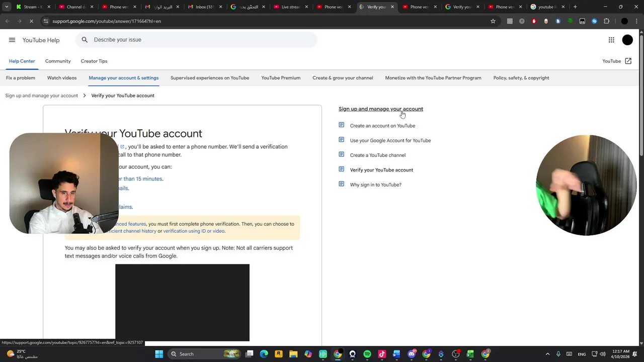Open the Fix a problem category
The width and height of the screenshot is (644, 362).
pos(21,78)
